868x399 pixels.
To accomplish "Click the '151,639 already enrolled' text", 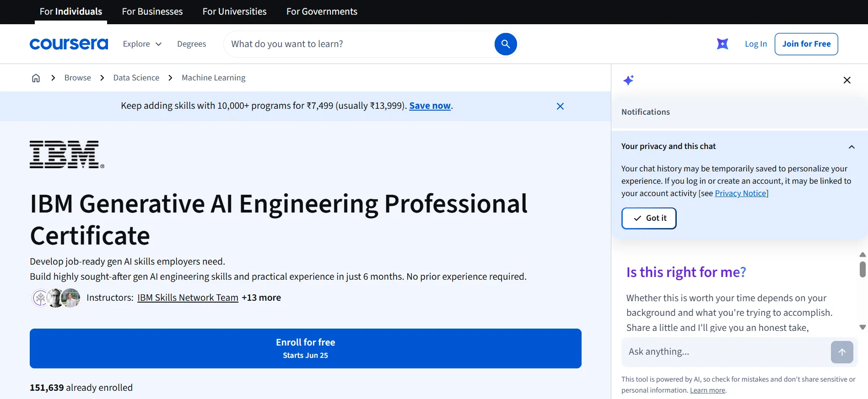I will 81,388.
